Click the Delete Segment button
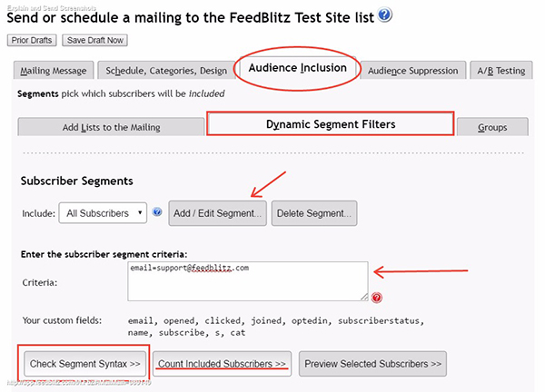This screenshot has width=545, height=392. (x=314, y=213)
